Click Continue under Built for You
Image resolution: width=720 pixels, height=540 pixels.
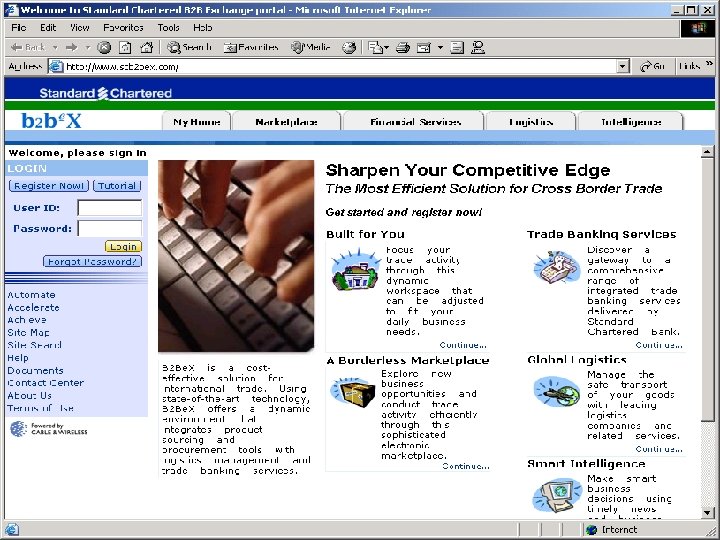[463, 345]
